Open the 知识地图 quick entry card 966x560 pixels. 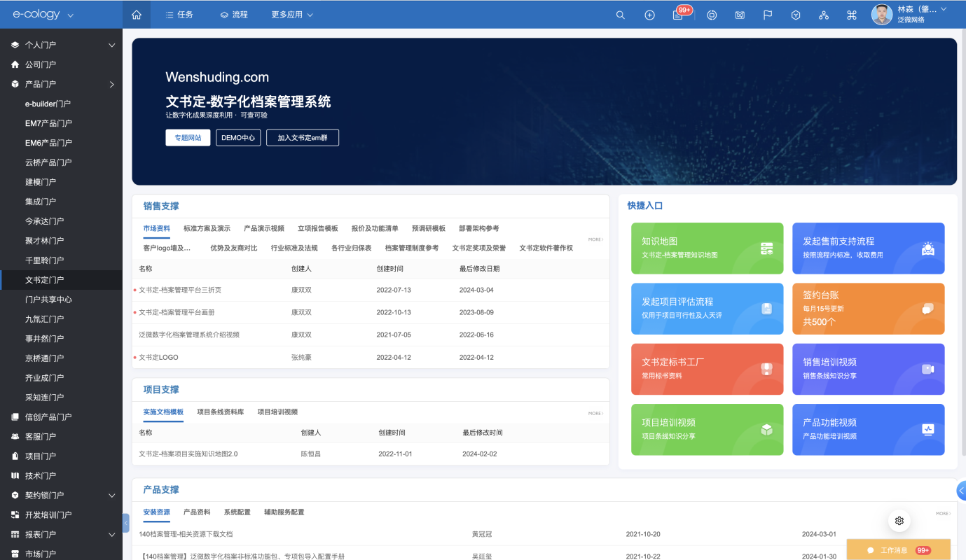tap(707, 248)
